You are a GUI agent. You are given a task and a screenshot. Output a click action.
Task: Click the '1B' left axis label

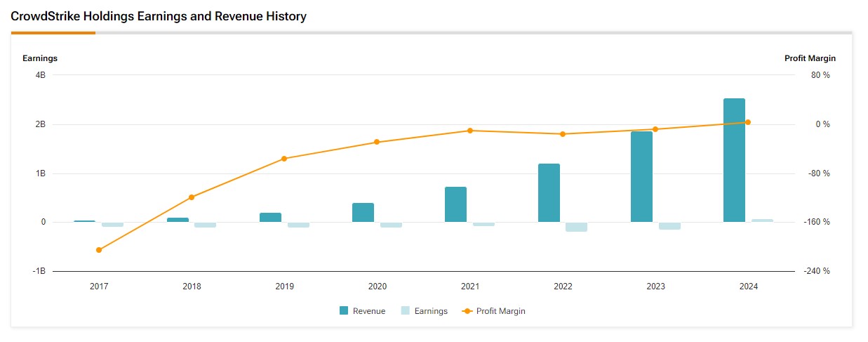[x=40, y=173]
